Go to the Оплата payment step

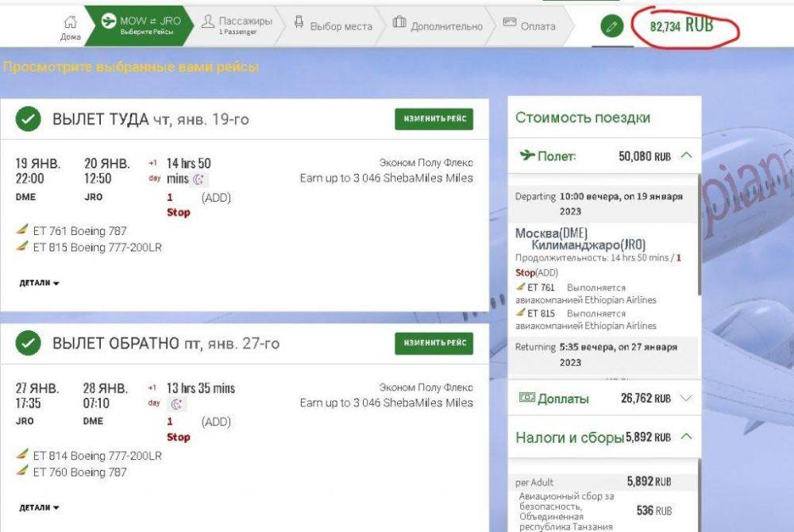pos(530,26)
